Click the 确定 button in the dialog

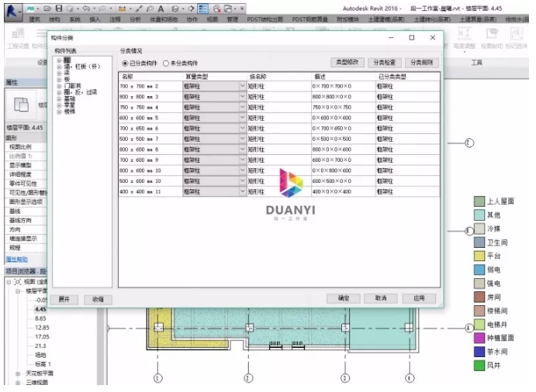(344, 298)
